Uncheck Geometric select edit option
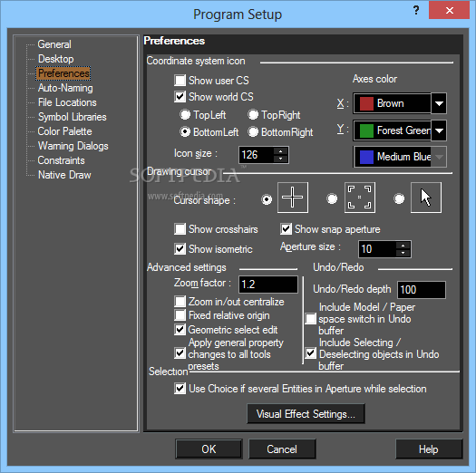Screen dimensions: 476x473 (x=180, y=330)
